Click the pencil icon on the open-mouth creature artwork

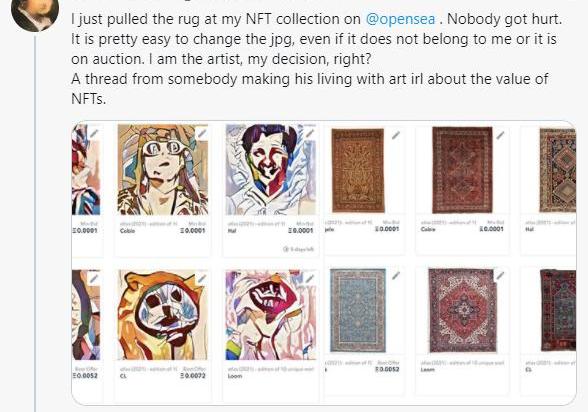pos(310,278)
